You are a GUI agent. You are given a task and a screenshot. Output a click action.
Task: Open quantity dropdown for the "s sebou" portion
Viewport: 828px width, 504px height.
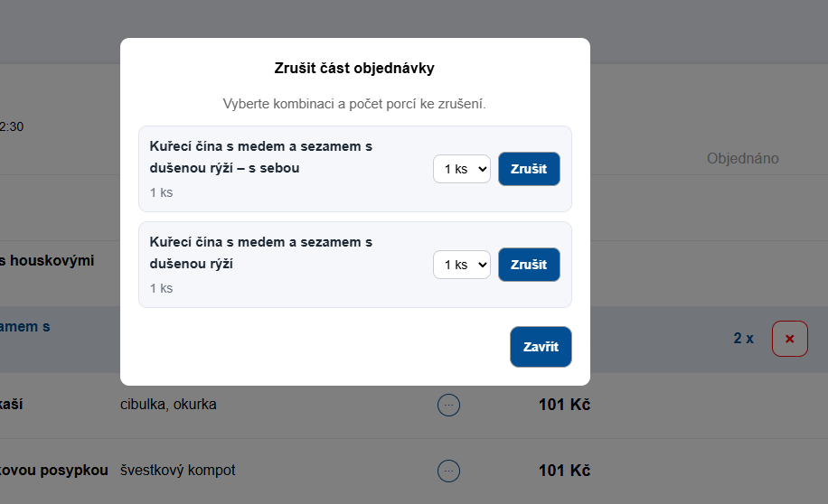click(x=461, y=169)
